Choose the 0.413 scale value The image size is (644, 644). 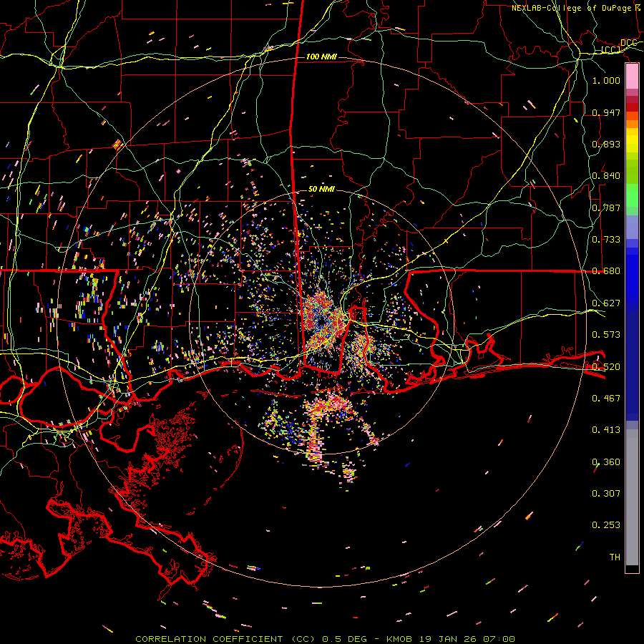point(606,429)
